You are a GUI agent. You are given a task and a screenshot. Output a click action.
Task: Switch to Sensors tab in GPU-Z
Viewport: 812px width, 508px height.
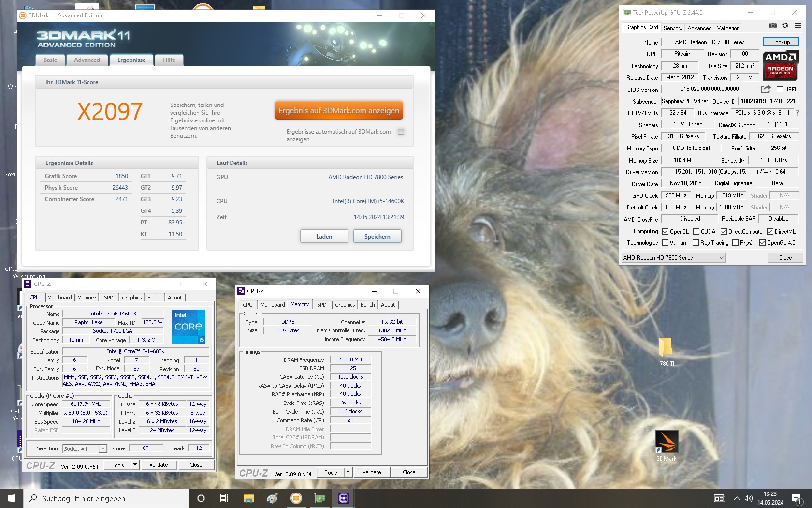tap(673, 28)
